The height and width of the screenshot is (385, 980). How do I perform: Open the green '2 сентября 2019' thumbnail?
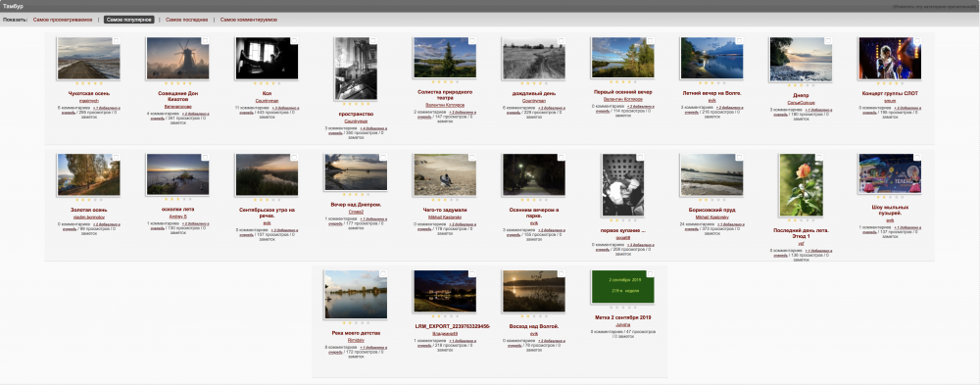coord(622,287)
